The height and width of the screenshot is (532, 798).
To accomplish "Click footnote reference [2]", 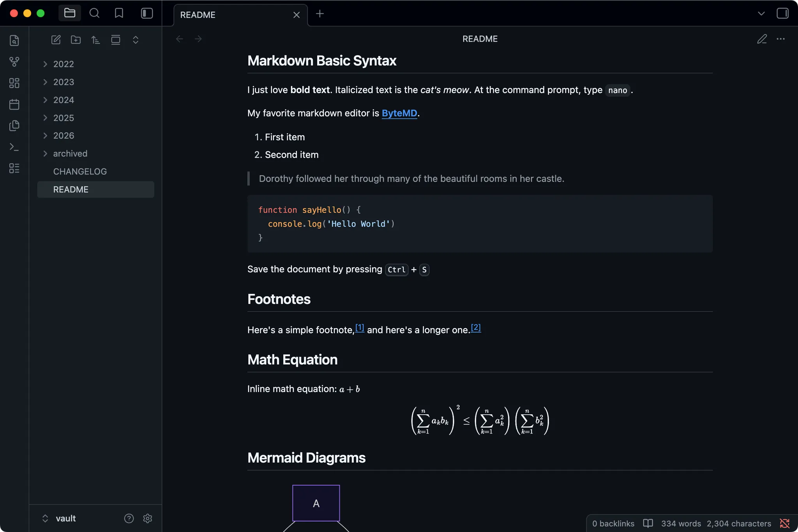I will click(x=476, y=328).
